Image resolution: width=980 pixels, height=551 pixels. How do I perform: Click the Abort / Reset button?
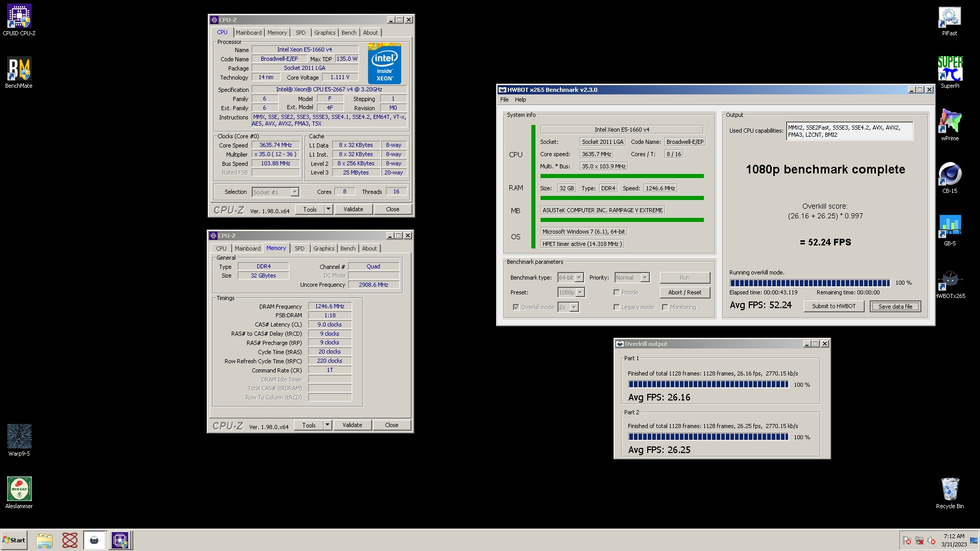[x=684, y=292]
